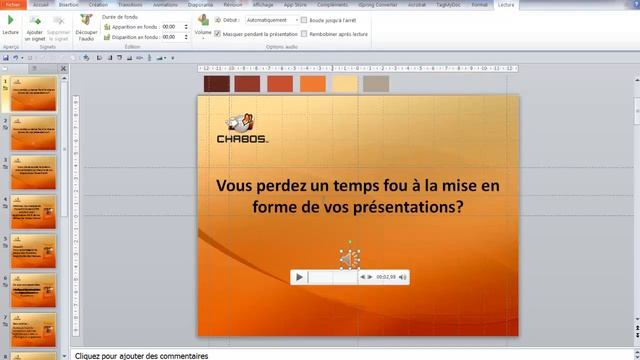Close the slide thumbnail pane

tap(63, 69)
